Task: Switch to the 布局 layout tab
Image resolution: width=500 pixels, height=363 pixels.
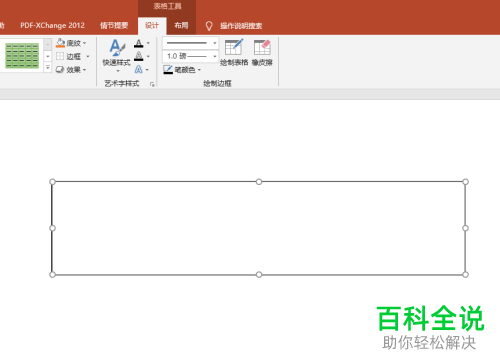Action: tap(181, 25)
